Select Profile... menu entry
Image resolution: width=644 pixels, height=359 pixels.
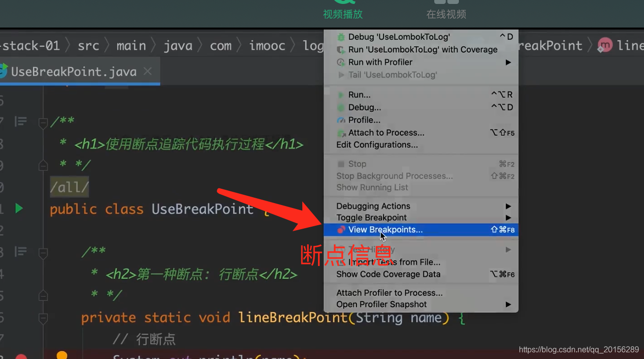(421, 120)
